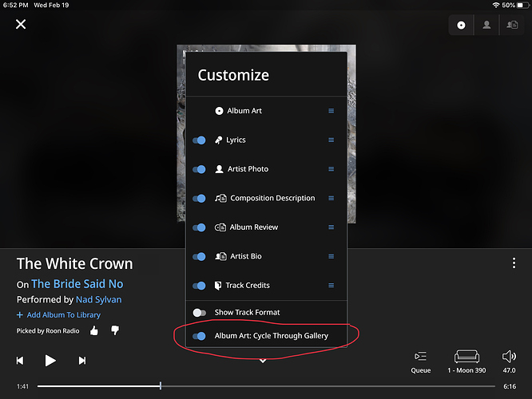Toggle the Lyrics switch
The width and height of the screenshot is (532, 399).
pyautogui.click(x=199, y=140)
